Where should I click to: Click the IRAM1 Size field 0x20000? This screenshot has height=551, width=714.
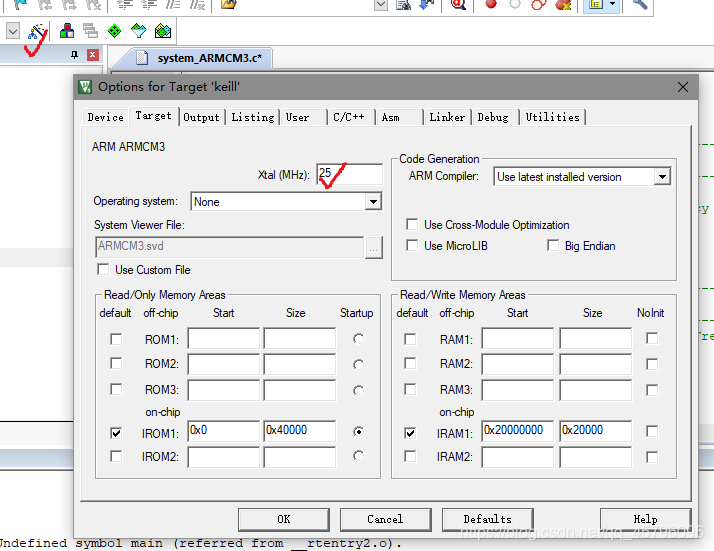tap(596, 430)
